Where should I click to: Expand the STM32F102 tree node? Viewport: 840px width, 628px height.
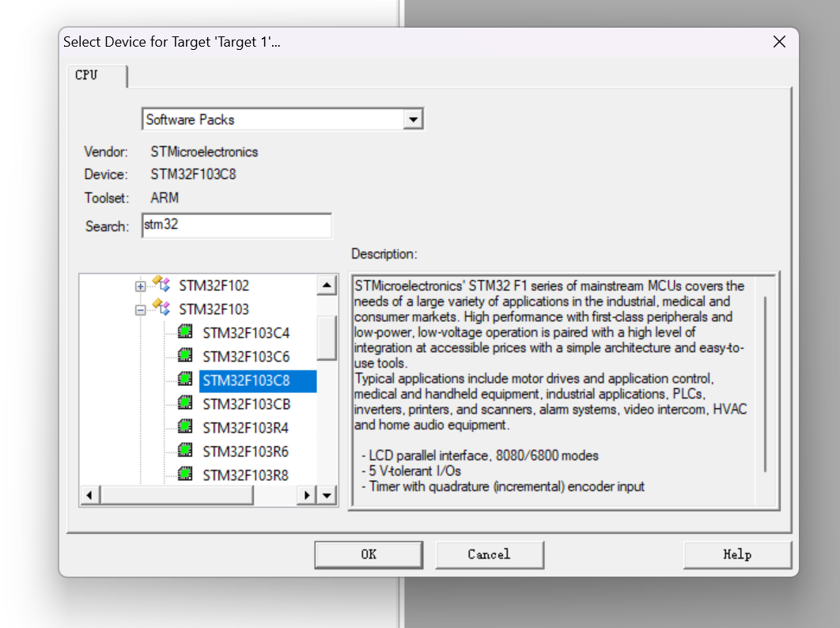pyautogui.click(x=140, y=286)
